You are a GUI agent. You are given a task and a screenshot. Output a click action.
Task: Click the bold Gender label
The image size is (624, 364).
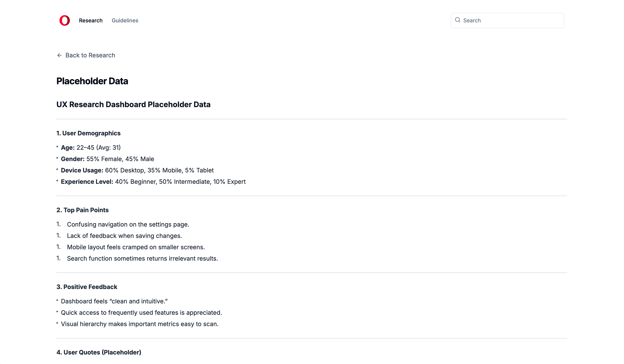click(x=73, y=159)
